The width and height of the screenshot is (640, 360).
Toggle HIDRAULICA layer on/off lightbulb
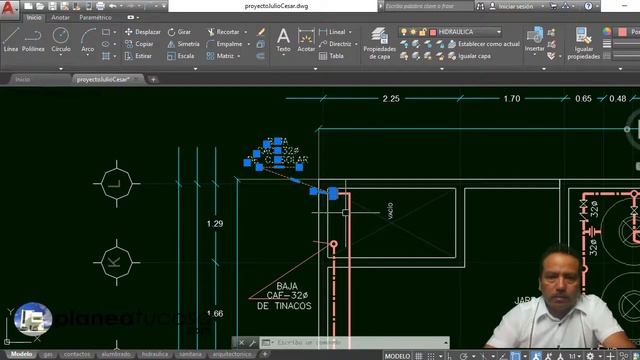[x=404, y=32]
